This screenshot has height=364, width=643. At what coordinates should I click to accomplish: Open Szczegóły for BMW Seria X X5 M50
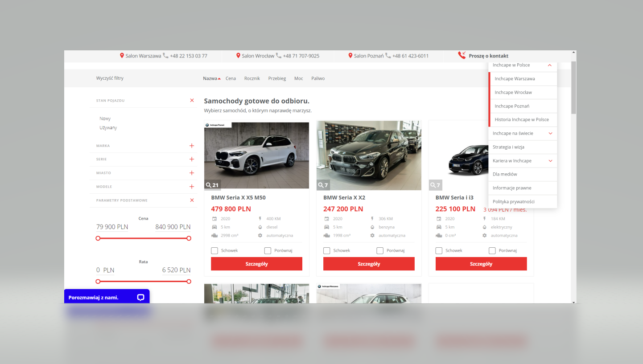[256, 264]
